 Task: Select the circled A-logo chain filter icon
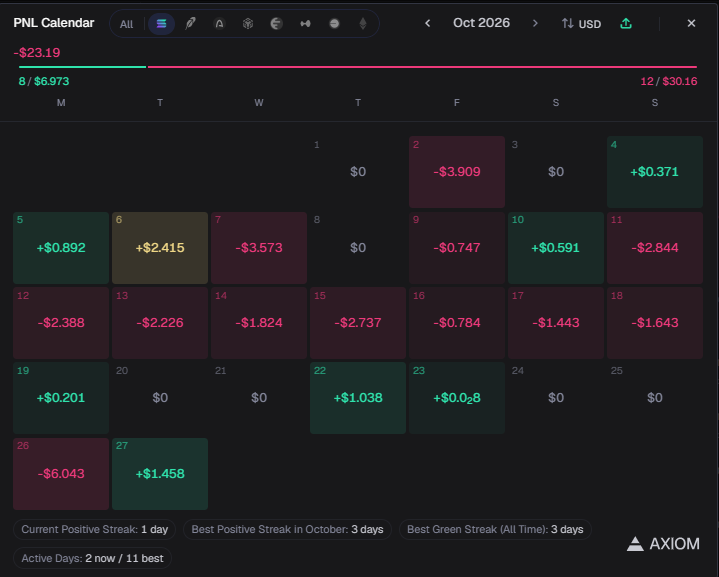219,23
